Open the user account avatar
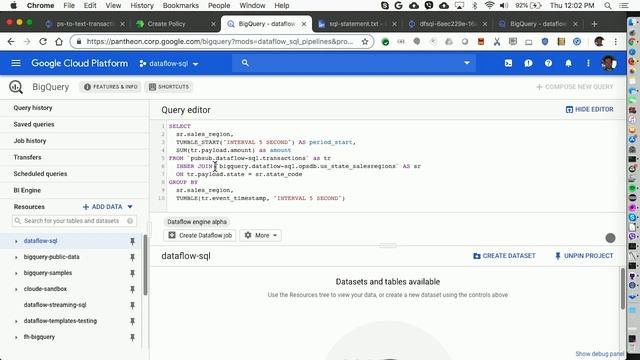 [x=609, y=63]
